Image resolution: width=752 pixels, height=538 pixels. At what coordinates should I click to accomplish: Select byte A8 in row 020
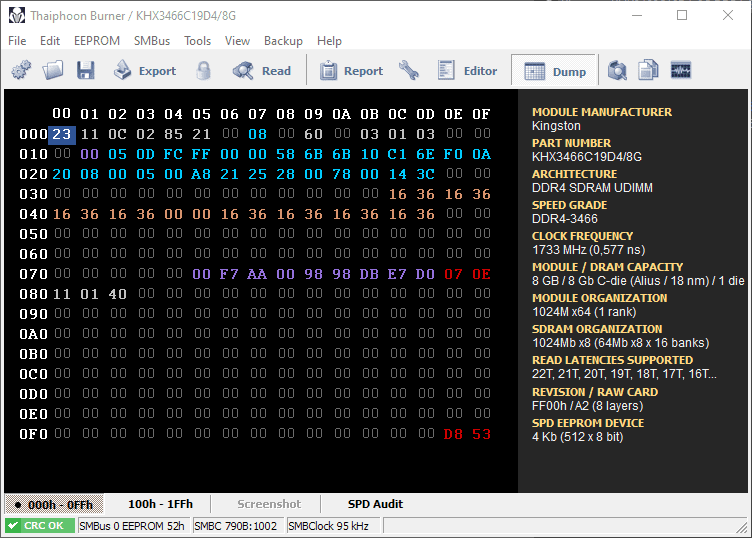201,174
